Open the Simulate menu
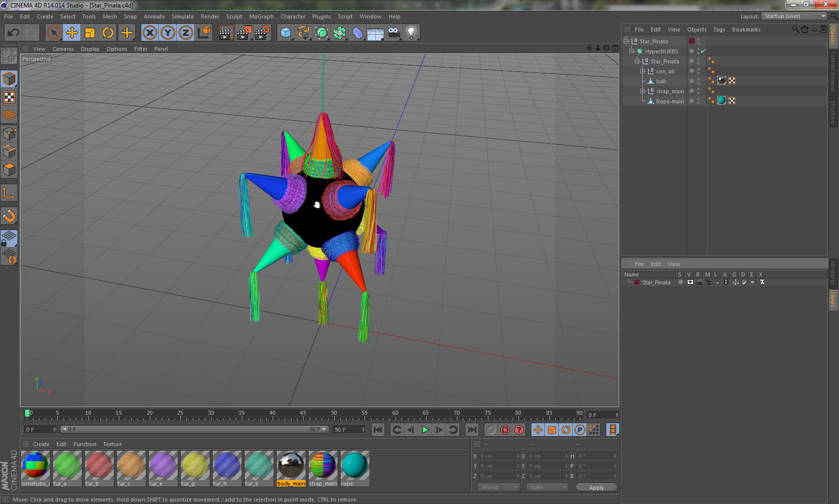This screenshot has width=839, height=504. tap(182, 16)
